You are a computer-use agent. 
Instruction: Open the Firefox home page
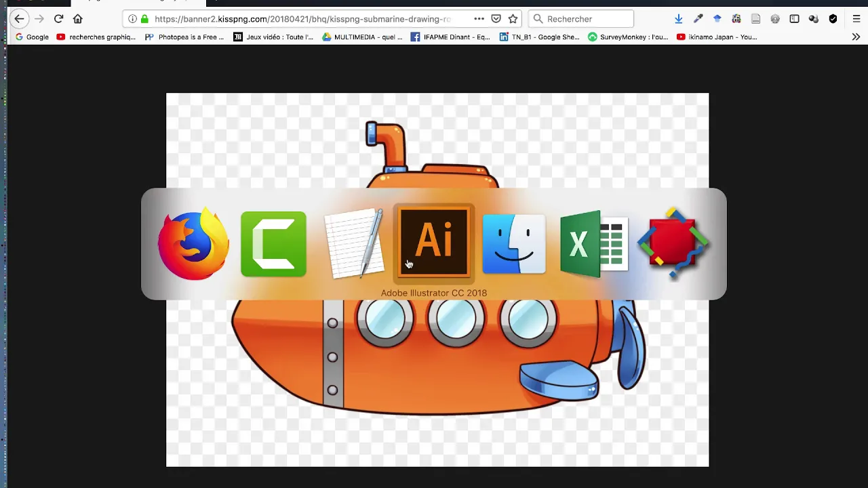tap(78, 19)
